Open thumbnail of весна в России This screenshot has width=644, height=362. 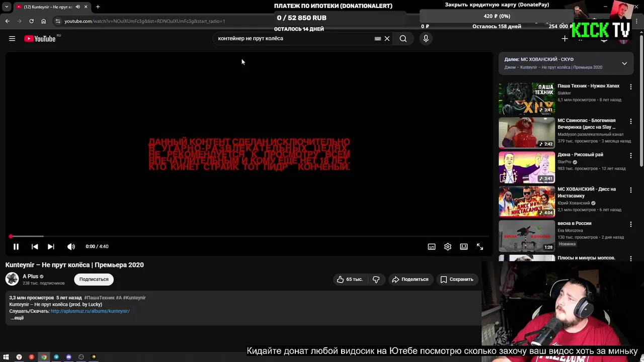point(527,236)
